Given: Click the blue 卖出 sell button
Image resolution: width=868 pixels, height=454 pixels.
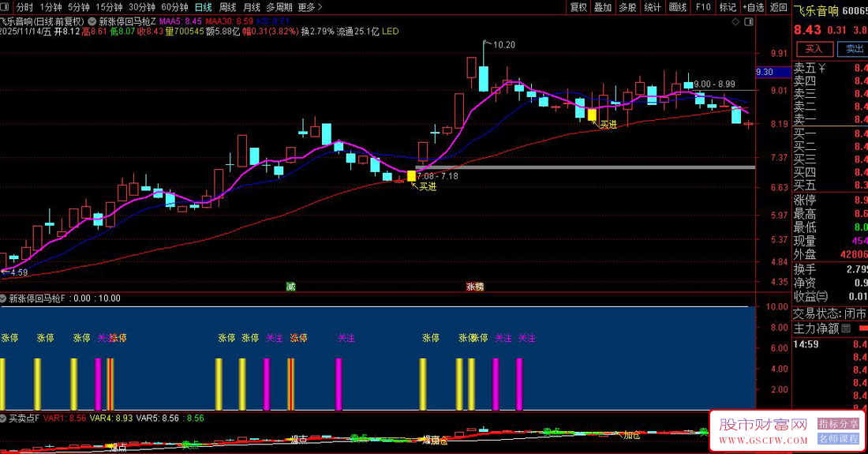Looking at the screenshot, I should tap(854, 49).
